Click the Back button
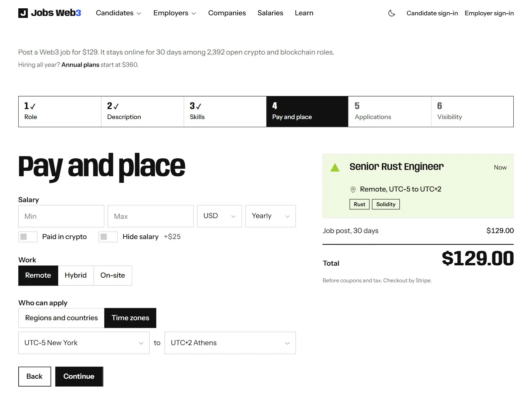This screenshot has height=399, width=532. (x=35, y=376)
